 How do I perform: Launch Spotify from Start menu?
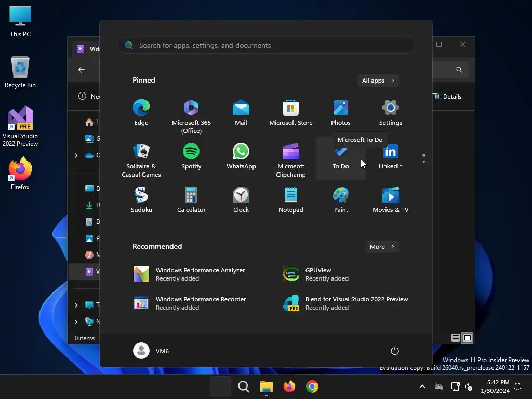coord(191,156)
